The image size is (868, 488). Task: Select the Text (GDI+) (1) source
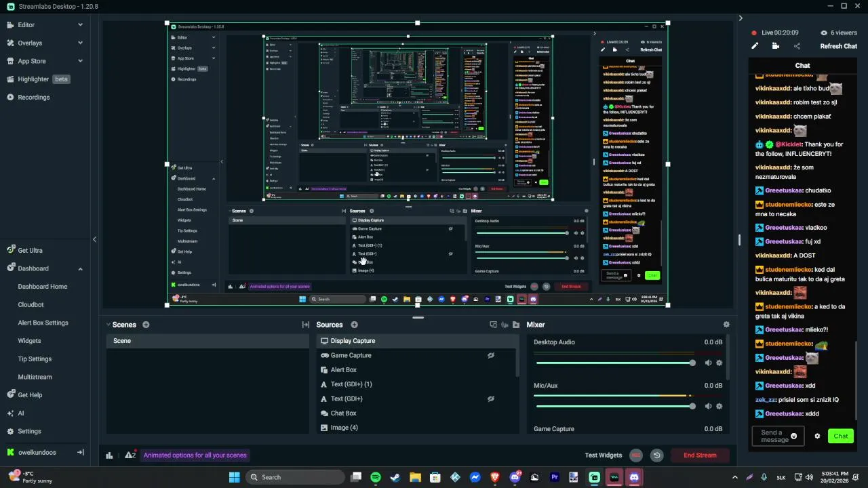[416, 384]
